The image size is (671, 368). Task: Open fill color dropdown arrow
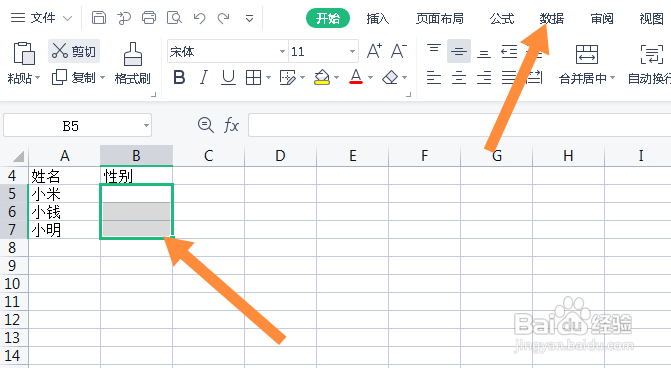pos(336,78)
